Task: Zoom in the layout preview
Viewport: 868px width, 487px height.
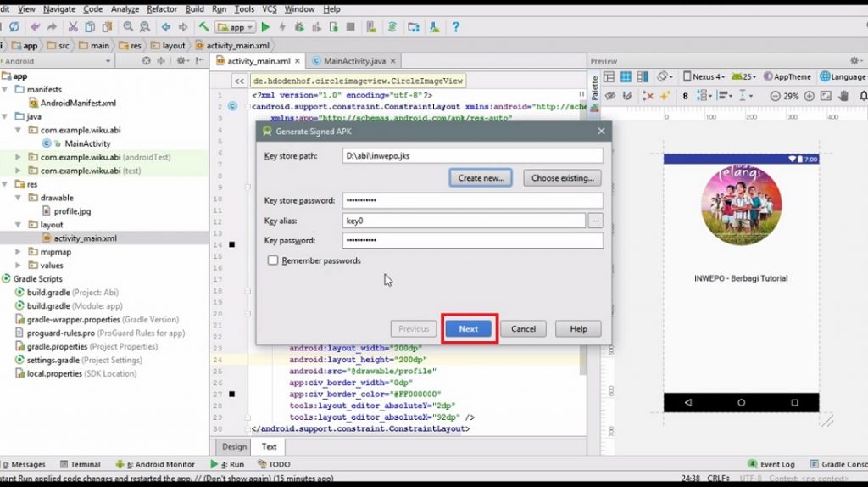Action: 809,96
